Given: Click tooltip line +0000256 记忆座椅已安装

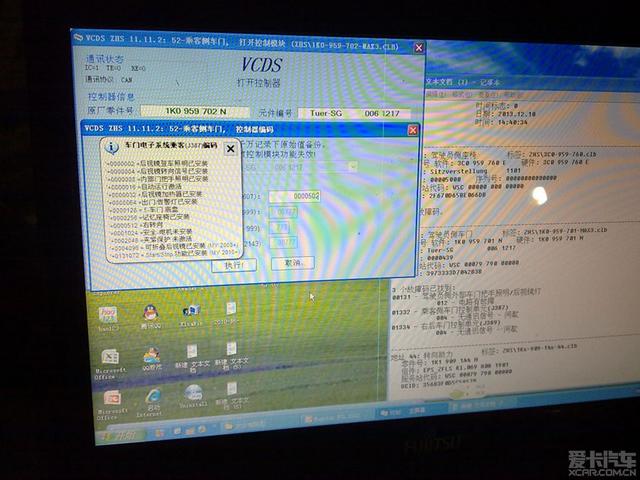Looking at the screenshot, I should pos(149,217).
